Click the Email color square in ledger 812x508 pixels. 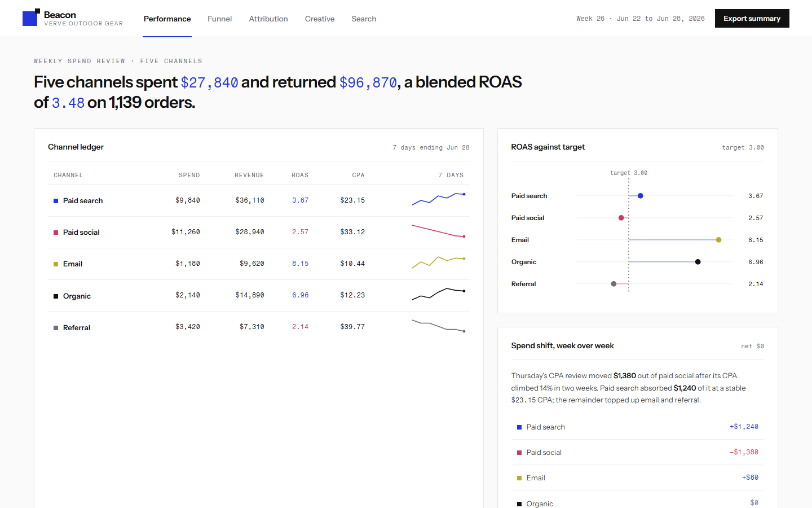(56, 264)
